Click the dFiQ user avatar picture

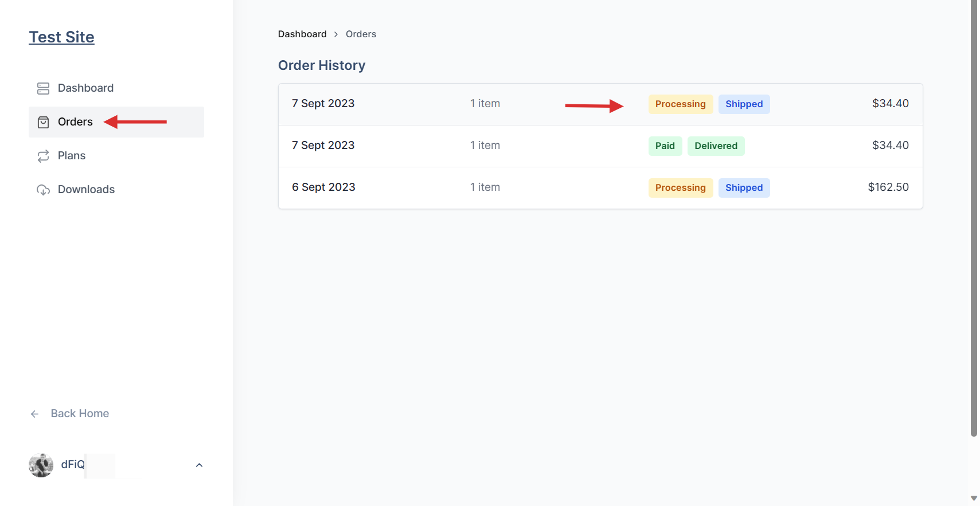(41, 465)
